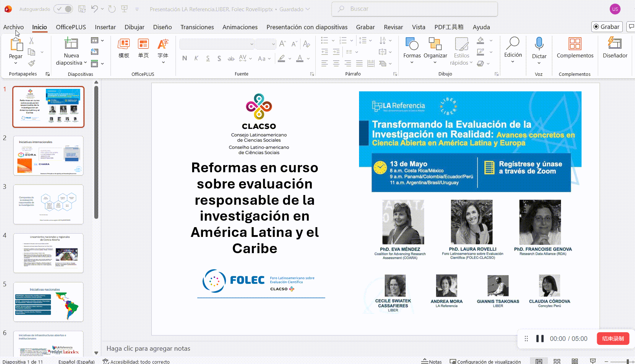Image resolution: width=635 pixels, height=364 pixels.
Task: Click the Copy icon in Portapapeles
Action: point(31,52)
